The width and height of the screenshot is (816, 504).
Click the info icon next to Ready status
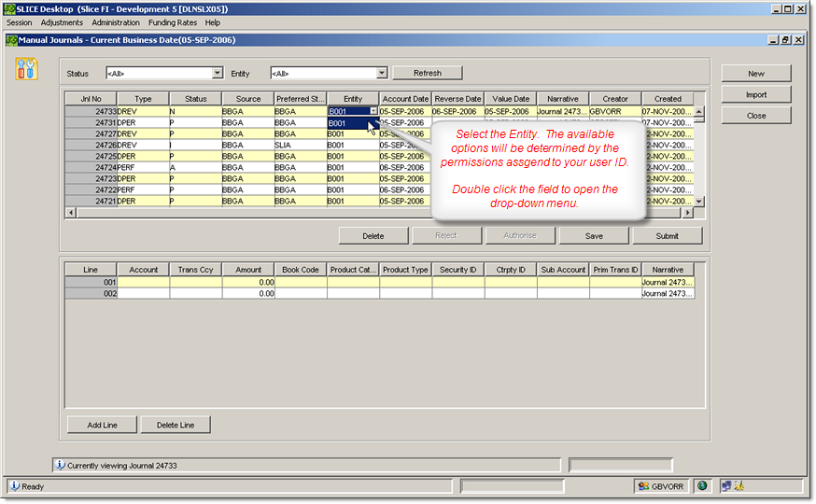click(15, 485)
